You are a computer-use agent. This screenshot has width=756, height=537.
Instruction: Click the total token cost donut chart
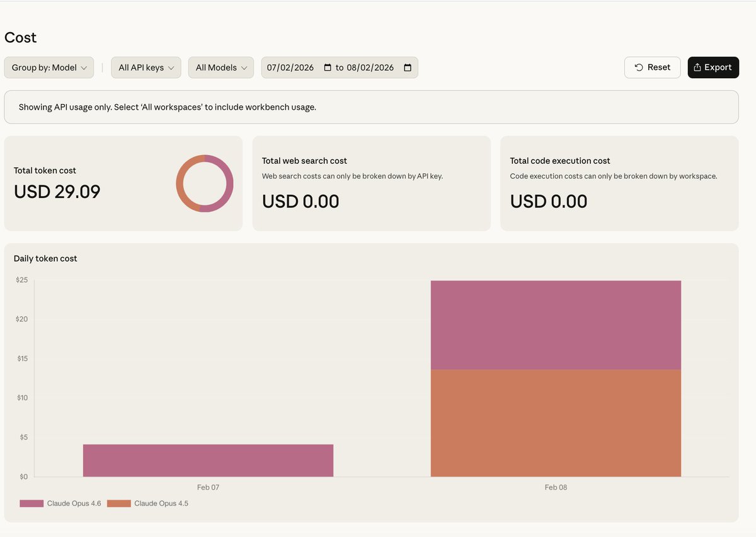coord(205,183)
